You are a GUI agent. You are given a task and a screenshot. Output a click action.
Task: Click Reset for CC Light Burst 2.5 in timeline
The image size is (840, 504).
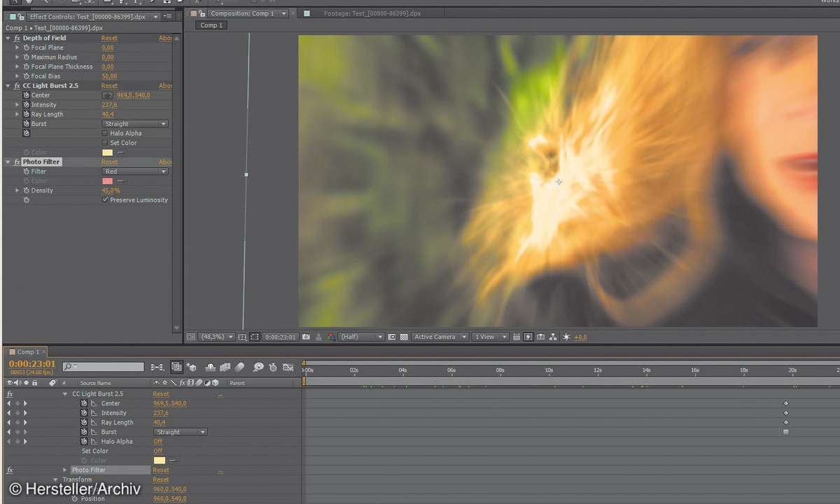point(161,394)
